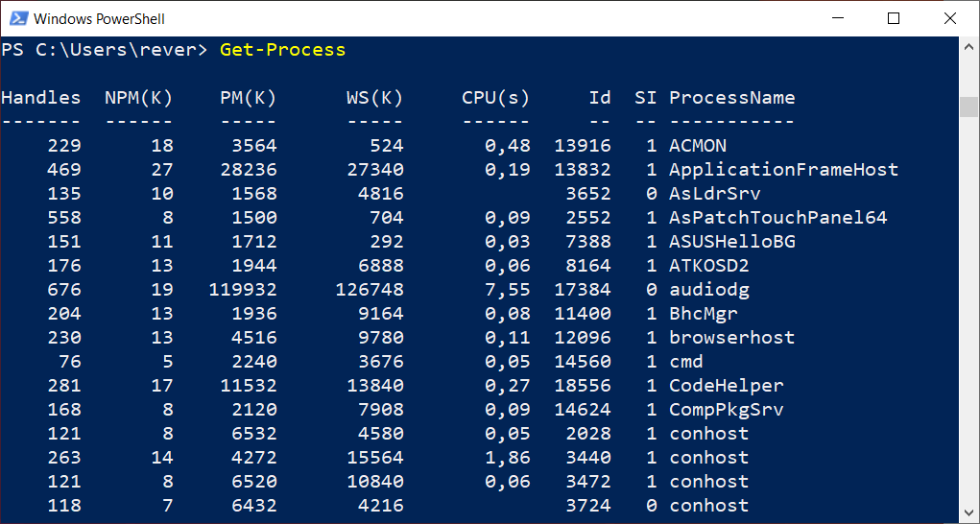Image resolution: width=980 pixels, height=524 pixels.
Task: Click the CodeHelper process name
Action: [727, 386]
